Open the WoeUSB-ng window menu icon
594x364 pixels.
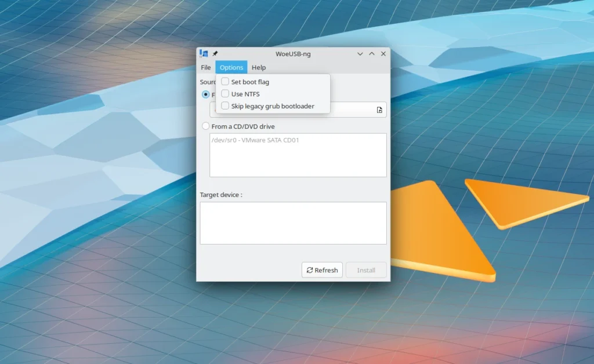click(203, 53)
